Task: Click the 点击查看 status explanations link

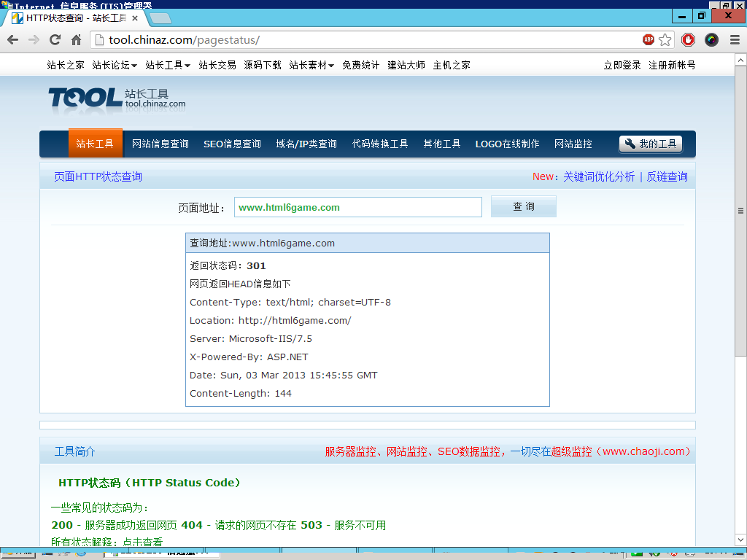Action: (x=143, y=542)
